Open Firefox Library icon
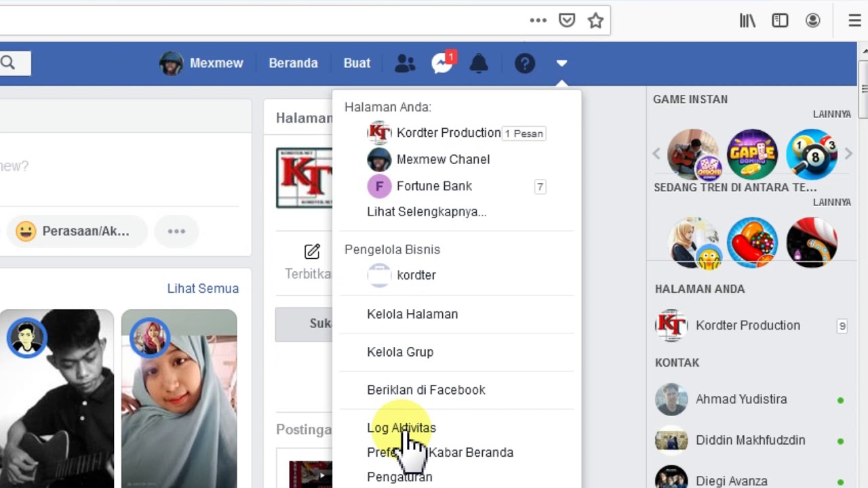Screen dimensions: 868x488 point(747,20)
